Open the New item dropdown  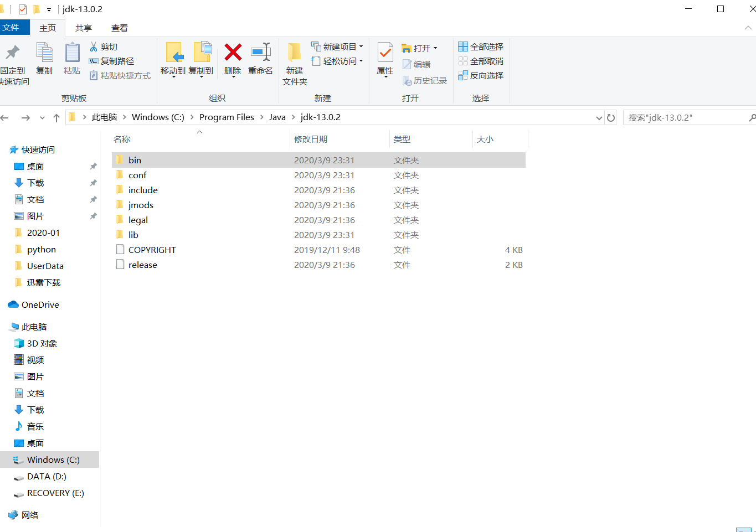(x=337, y=47)
